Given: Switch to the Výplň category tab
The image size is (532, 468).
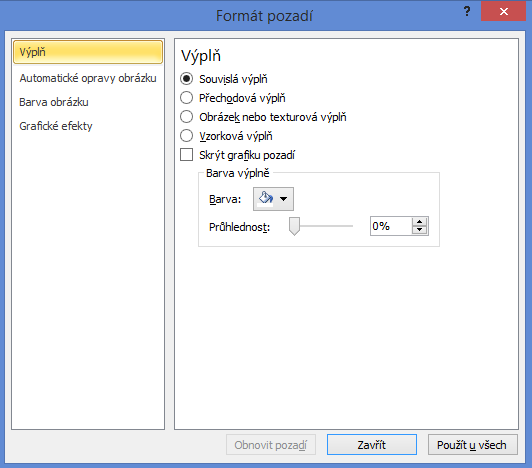Looking at the screenshot, I should click(x=88, y=52).
